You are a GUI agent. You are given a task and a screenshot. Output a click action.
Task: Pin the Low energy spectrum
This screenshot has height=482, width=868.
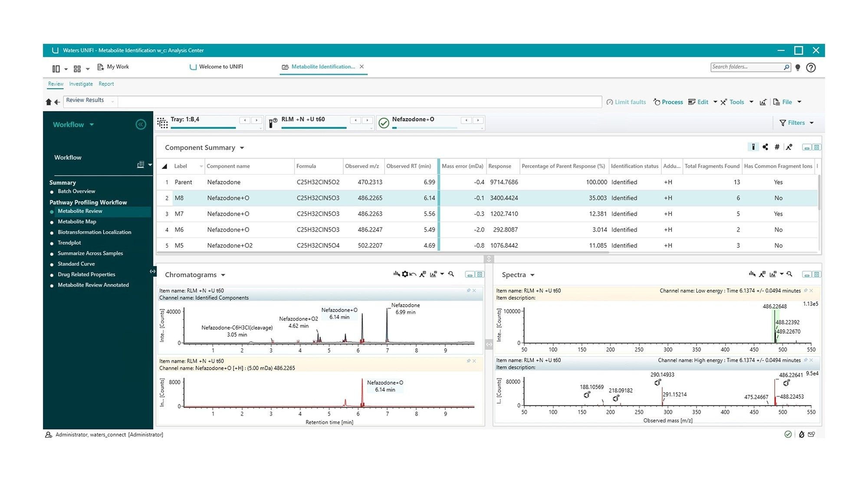[x=806, y=291]
